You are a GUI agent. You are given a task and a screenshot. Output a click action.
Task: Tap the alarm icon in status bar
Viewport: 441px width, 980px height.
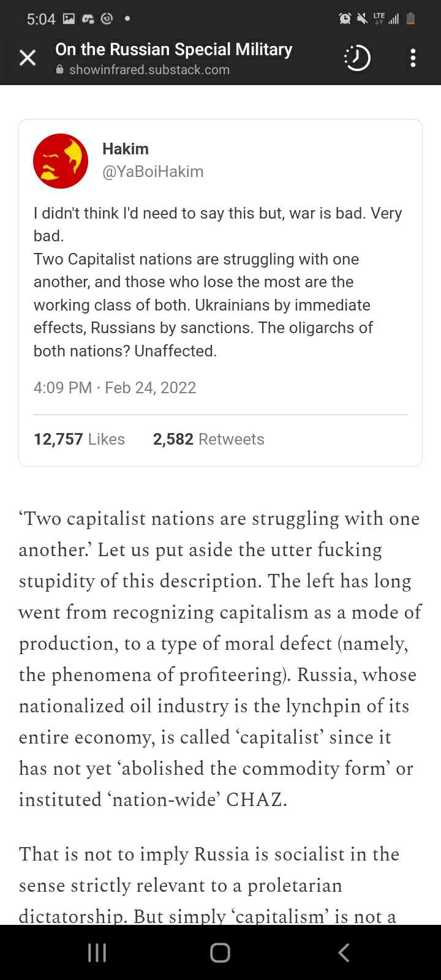coord(345,19)
